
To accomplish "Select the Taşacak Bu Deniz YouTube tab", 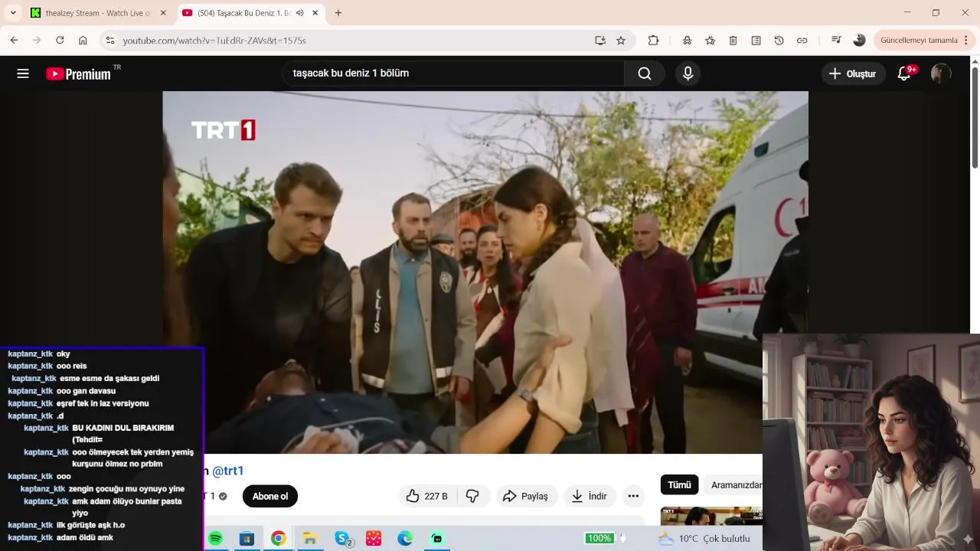I will pos(243,13).
